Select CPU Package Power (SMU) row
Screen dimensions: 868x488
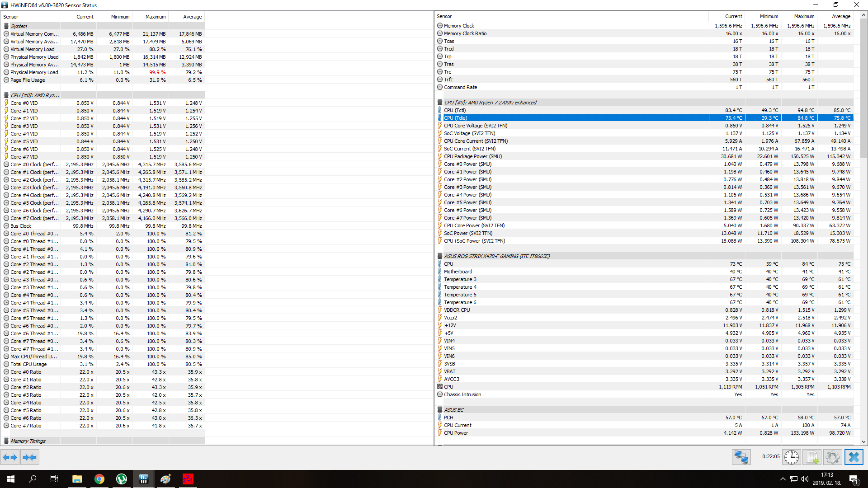click(x=644, y=156)
